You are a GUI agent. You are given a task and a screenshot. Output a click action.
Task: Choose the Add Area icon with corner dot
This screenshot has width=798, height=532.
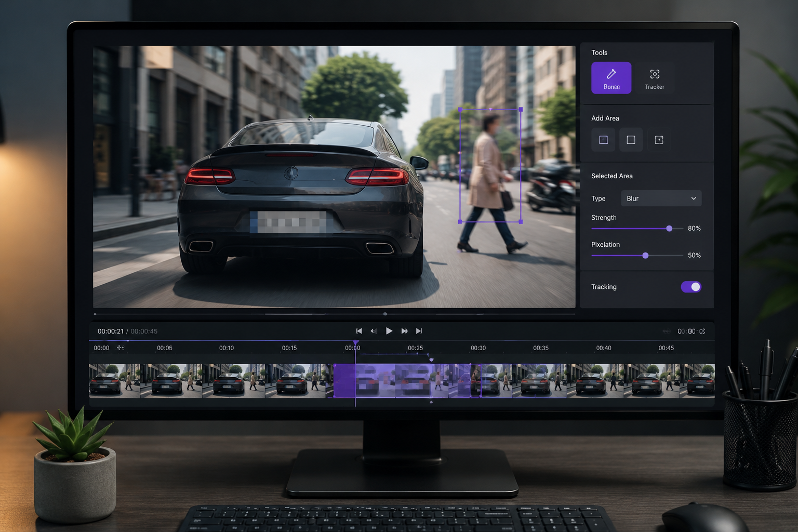659,140
